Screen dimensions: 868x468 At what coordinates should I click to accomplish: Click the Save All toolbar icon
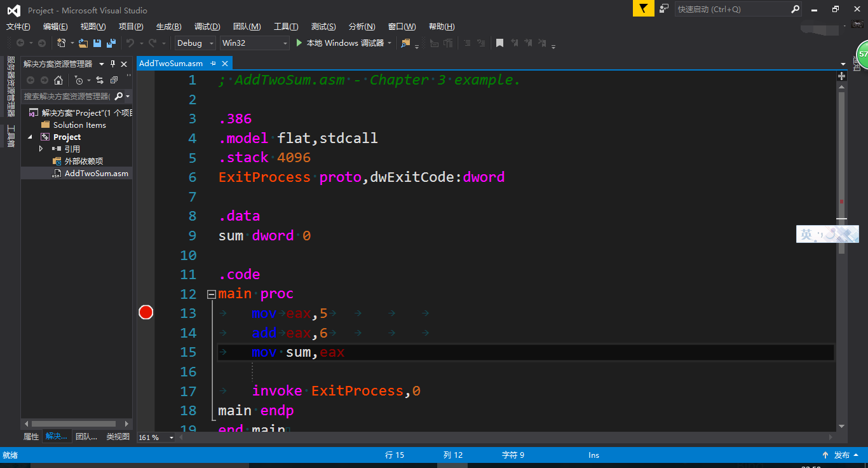(x=111, y=43)
